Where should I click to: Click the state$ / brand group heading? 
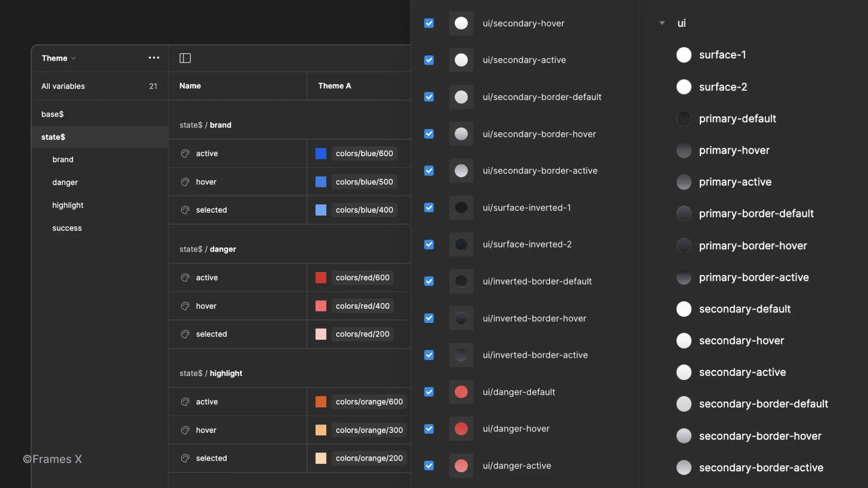[x=205, y=125]
